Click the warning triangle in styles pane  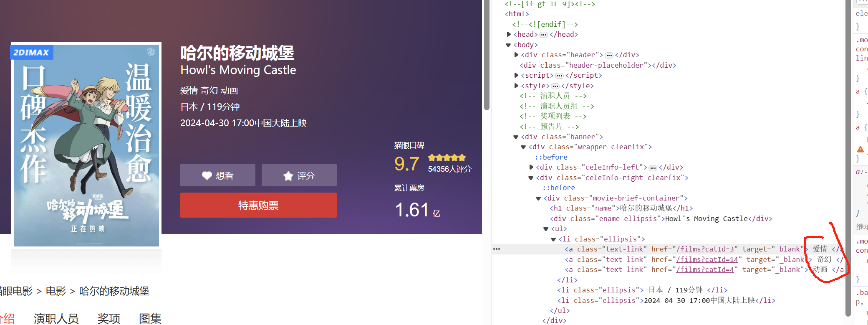860,150
